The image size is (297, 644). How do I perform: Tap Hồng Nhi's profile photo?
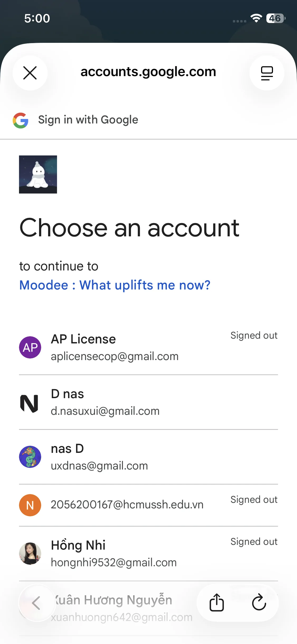click(x=30, y=554)
